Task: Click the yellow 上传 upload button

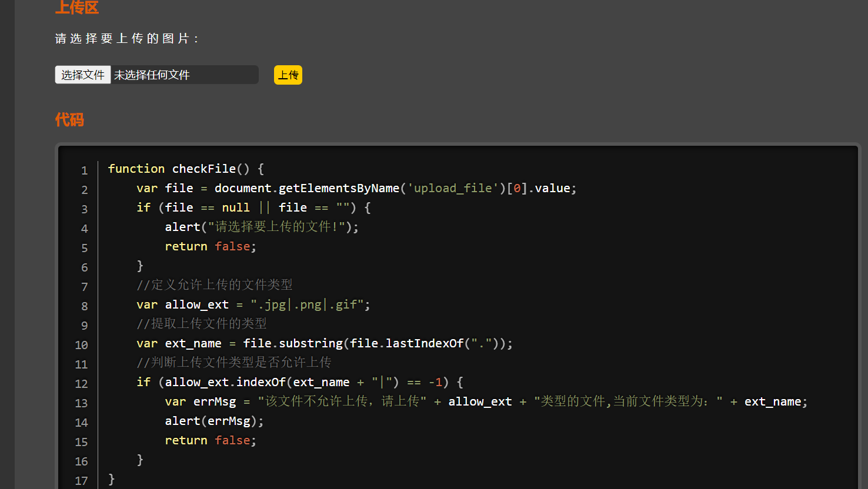Action: click(288, 75)
